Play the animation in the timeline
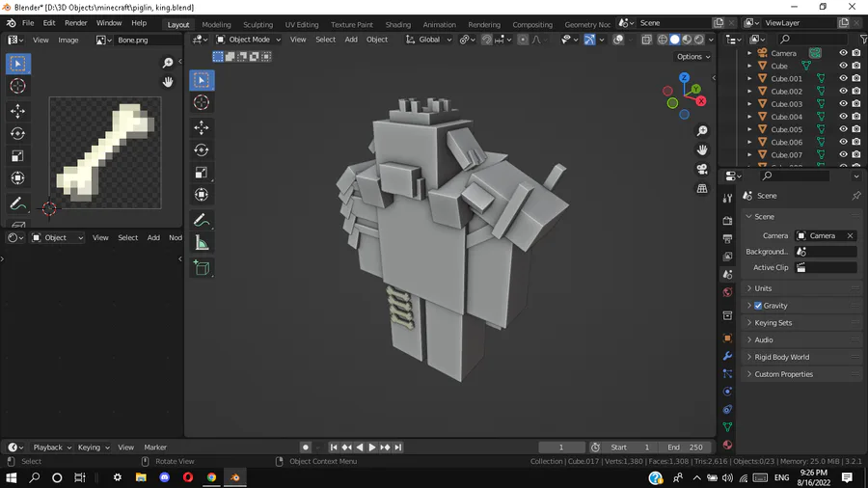 click(x=372, y=447)
